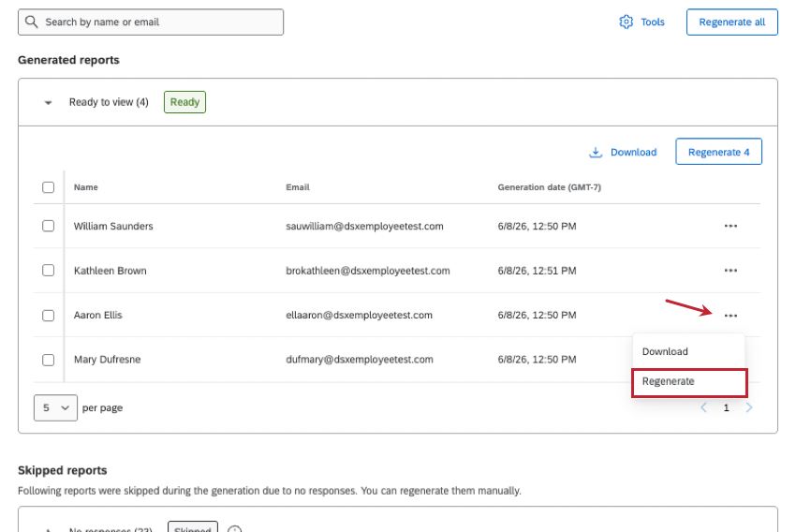The height and width of the screenshot is (532, 796).
Task: Choose Regenerate from context menu
Action: pyautogui.click(x=689, y=382)
